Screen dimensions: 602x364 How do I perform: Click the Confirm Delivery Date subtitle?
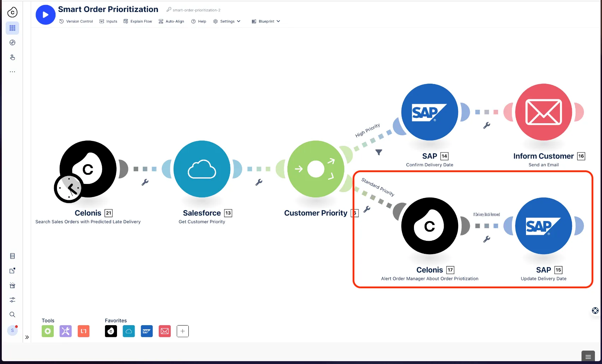pos(429,165)
